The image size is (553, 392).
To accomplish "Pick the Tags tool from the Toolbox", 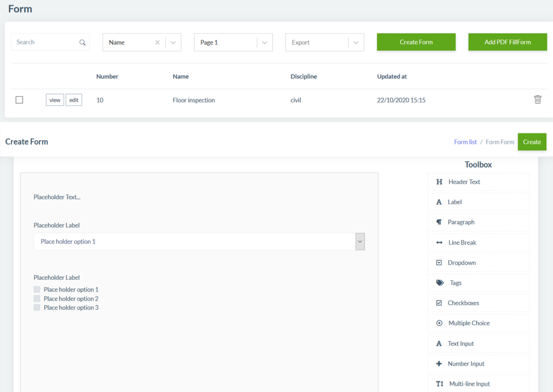I will pos(455,282).
